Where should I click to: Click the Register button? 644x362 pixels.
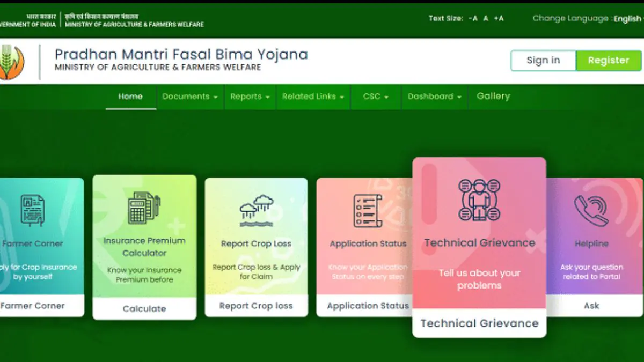609,60
